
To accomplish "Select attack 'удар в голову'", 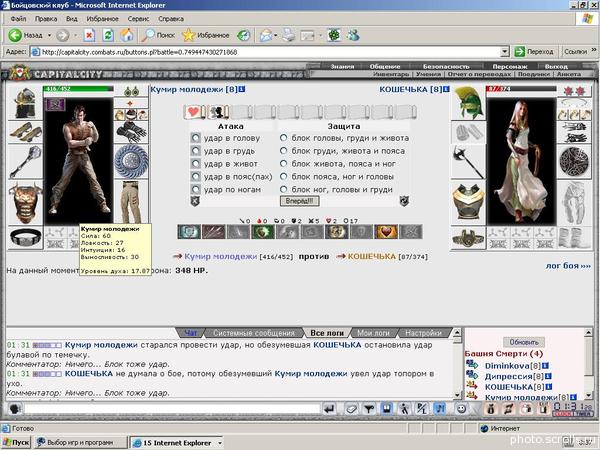I will [x=195, y=137].
